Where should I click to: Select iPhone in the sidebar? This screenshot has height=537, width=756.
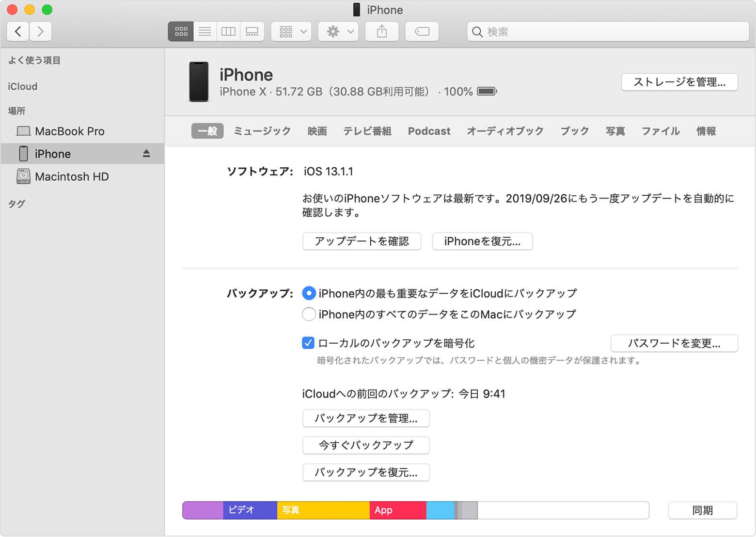coord(82,154)
